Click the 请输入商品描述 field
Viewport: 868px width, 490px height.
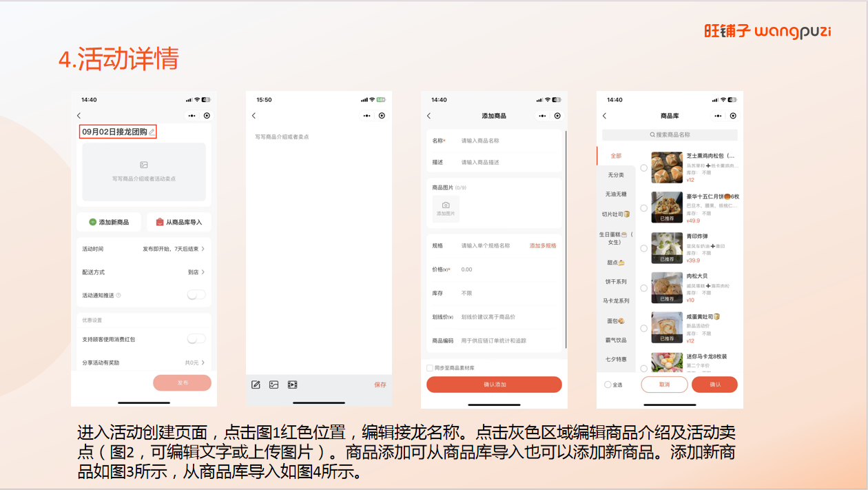tap(508, 163)
